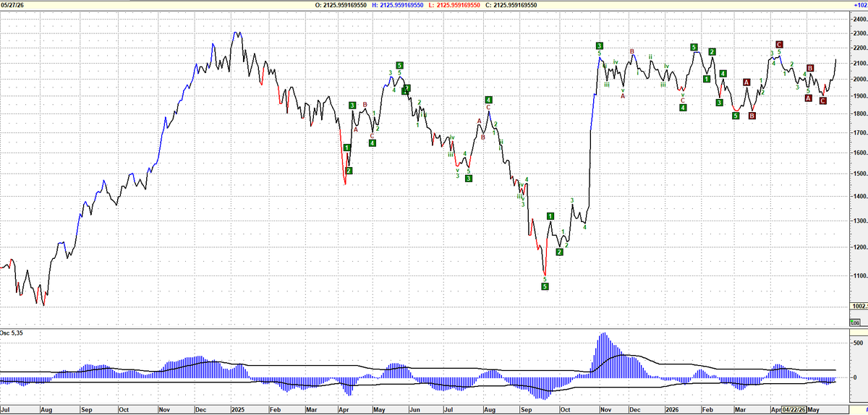868x415 pixels.
Task: Click the 1400 price axis label
Action: click(x=859, y=196)
